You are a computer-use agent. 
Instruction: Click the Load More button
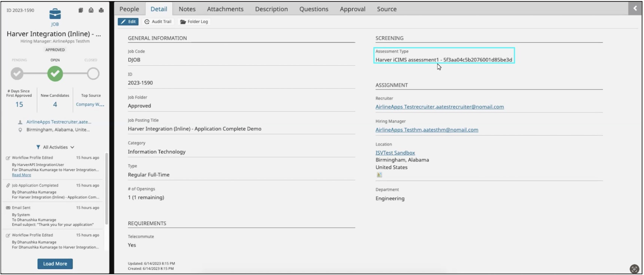tap(55, 264)
